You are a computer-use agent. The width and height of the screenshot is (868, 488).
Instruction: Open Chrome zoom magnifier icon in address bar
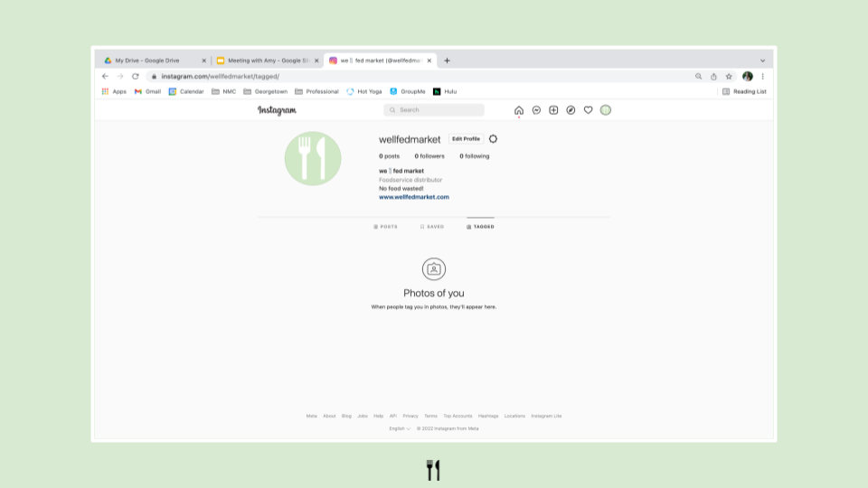(699, 76)
